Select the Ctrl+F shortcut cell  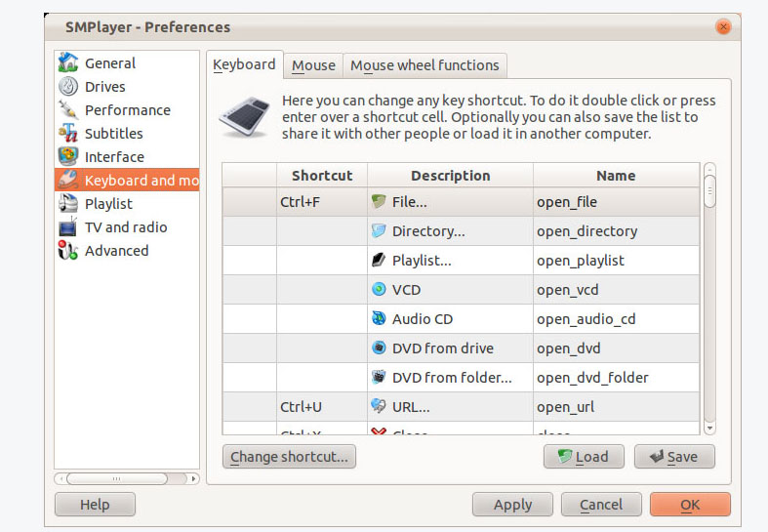pyautogui.click(x=322, y=202)
